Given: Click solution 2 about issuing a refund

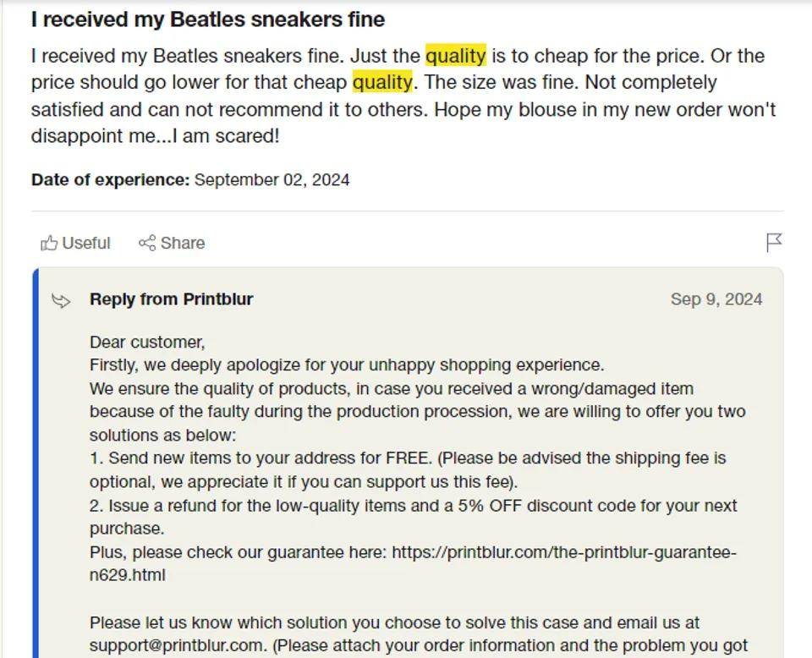Looking at the screenshot, I should 413,507.
